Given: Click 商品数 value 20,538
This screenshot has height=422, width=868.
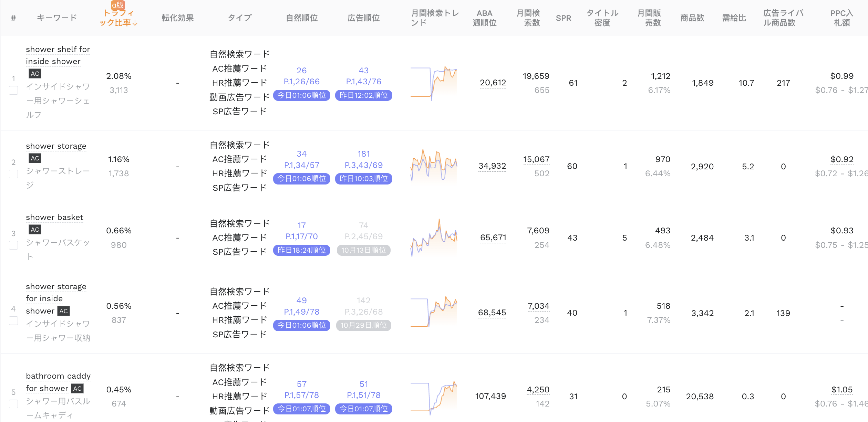Looking at the screenshot, I should tap(700, 397).
